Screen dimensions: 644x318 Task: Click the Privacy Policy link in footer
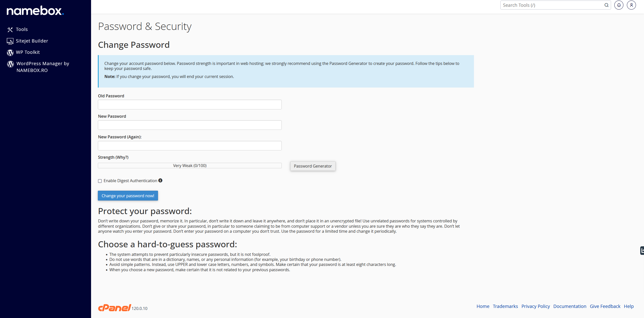536,306
